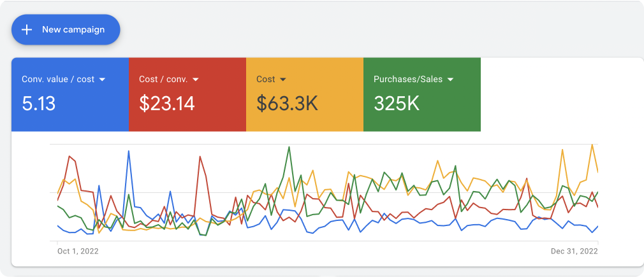The width and height of the screenshot is (644, 277).
Task: Click the $63.3K value on yellow card
Action: pos(287,103)
